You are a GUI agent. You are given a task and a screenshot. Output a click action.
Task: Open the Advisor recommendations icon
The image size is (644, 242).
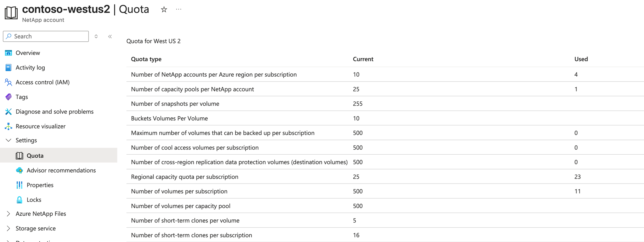[x=19, y=170]
